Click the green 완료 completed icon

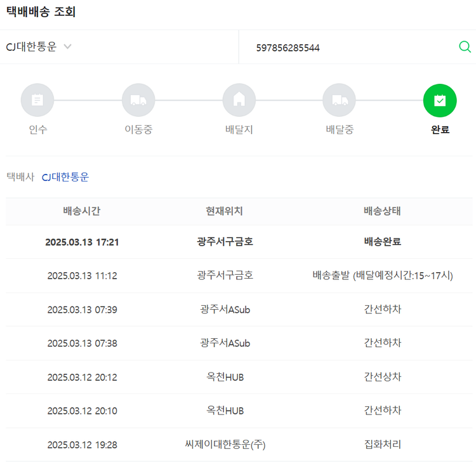[440, 100]
